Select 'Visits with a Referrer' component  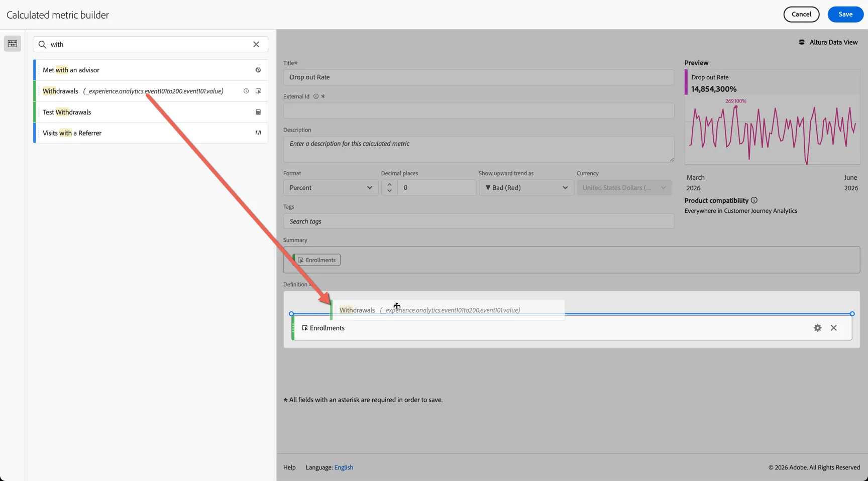(150, 133)
